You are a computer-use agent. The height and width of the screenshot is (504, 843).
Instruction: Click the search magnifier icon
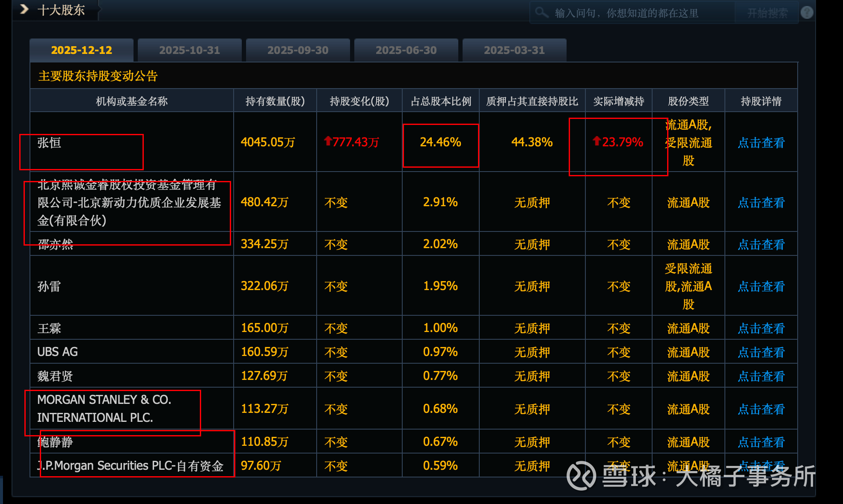[541, 12]
